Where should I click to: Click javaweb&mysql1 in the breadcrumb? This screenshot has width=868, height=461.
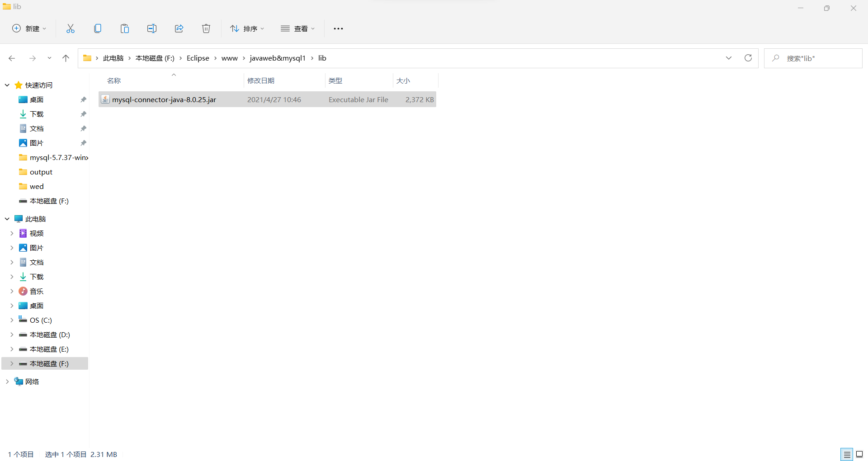click(x=278, y=58)
